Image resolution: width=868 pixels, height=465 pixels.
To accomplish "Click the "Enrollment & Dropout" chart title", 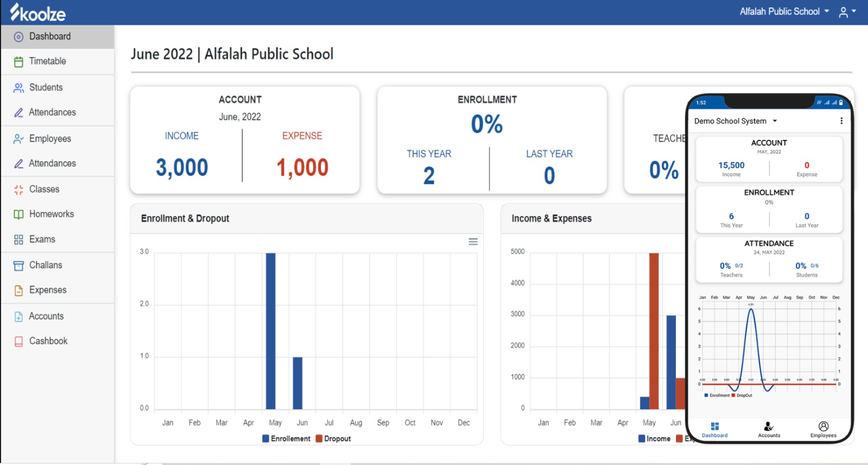I will [185, 219].
